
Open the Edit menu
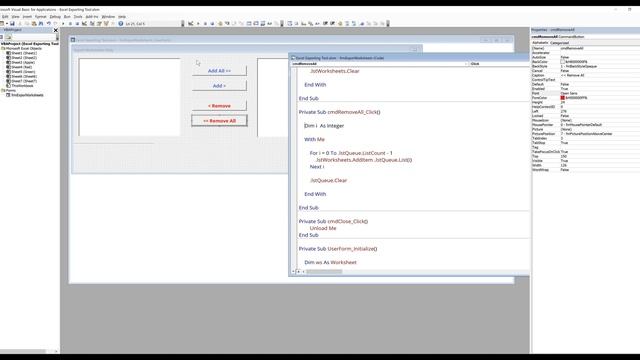point(5,17)
